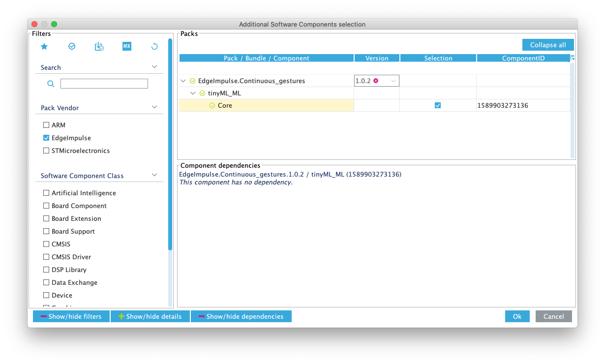Click the packs table vertical scrollbar
The width and height of the screenshot is (605, 364).
tap(573, 110)
